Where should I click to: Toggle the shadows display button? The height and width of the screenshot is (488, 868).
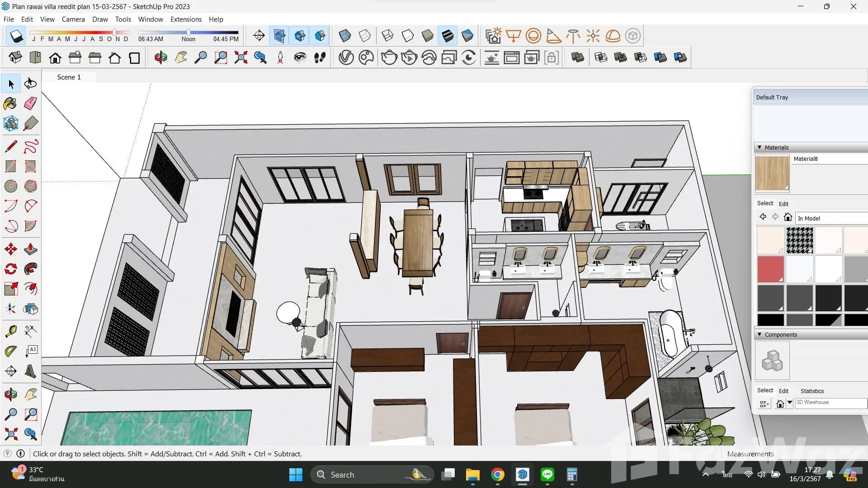click(16, 36)
